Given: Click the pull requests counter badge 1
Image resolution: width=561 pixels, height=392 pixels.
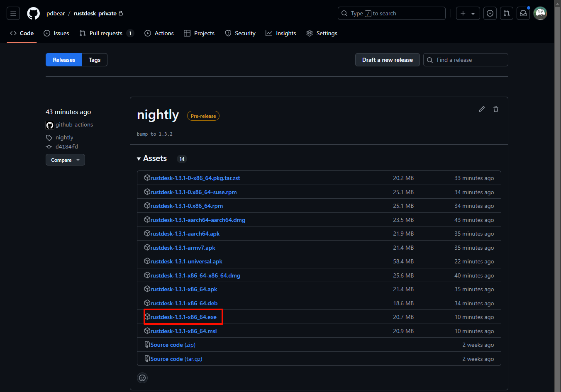Looking at the screenshot, I should (x=130, y=33).
